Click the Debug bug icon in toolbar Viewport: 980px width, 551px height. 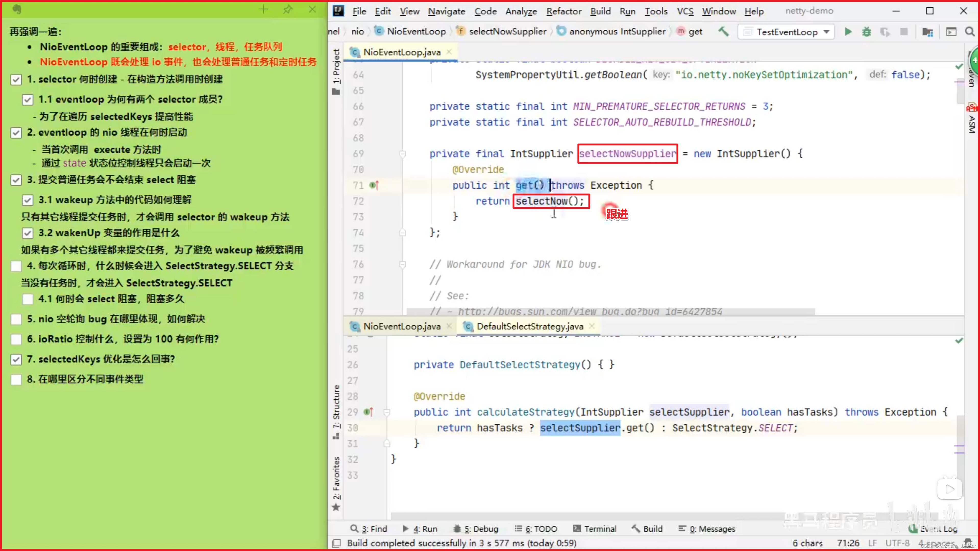[866, 32]
